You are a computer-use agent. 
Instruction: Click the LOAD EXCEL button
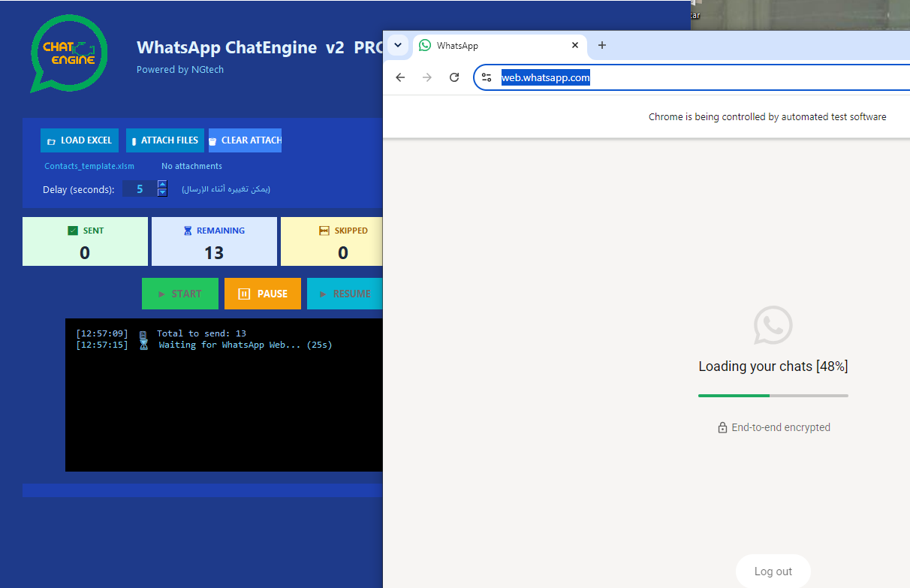click(x=79, y=140)
